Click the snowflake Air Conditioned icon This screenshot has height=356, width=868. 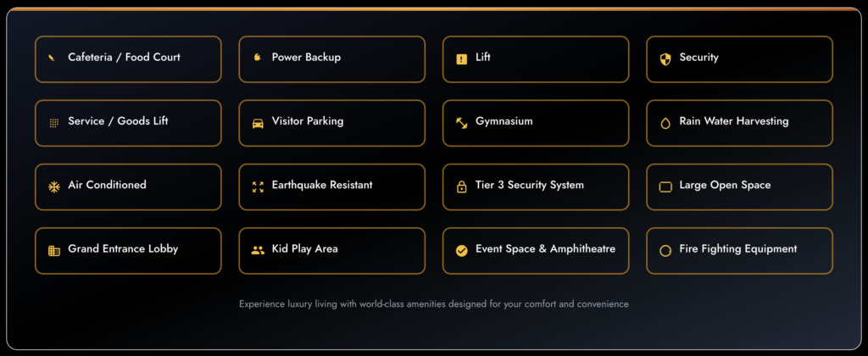pos(53,186)
